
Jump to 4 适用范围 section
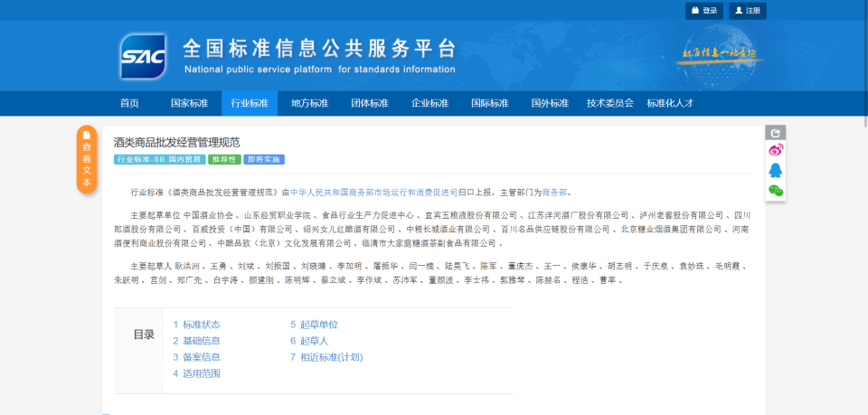(x=196, y=373)
